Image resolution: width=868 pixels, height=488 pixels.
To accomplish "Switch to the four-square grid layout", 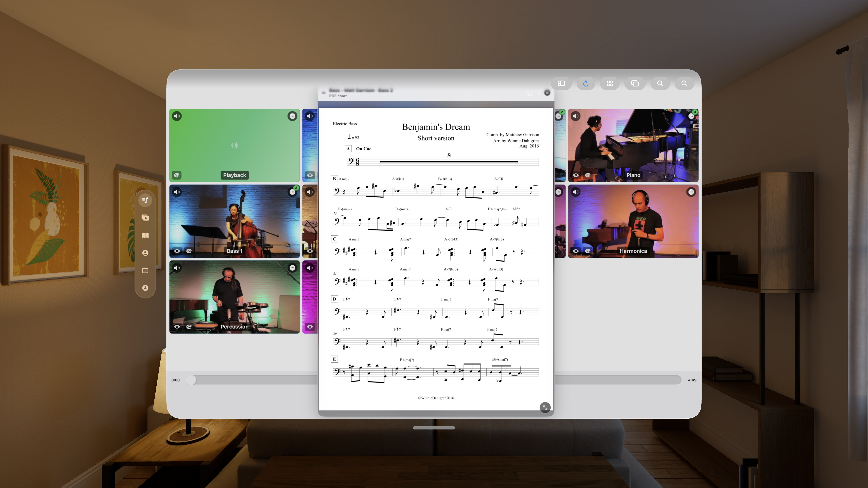I will (610, 83).
